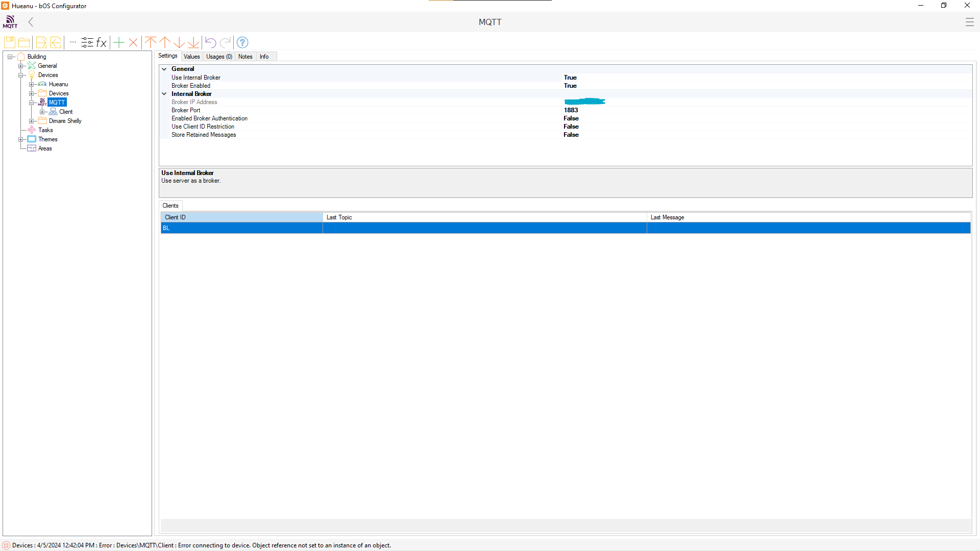This screenshot has height=551, width=980.
Task: Select the Tasks tree item
Action: (45, 130)
